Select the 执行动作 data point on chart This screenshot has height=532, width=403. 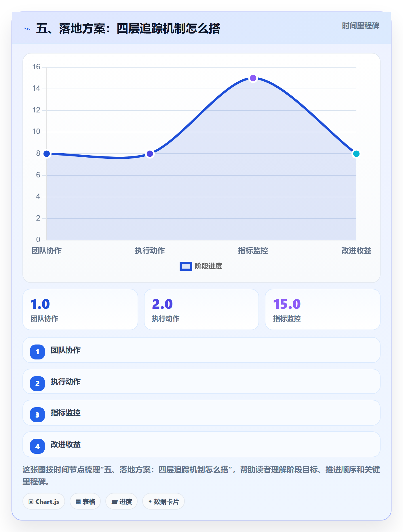click(x=150, y=154)
